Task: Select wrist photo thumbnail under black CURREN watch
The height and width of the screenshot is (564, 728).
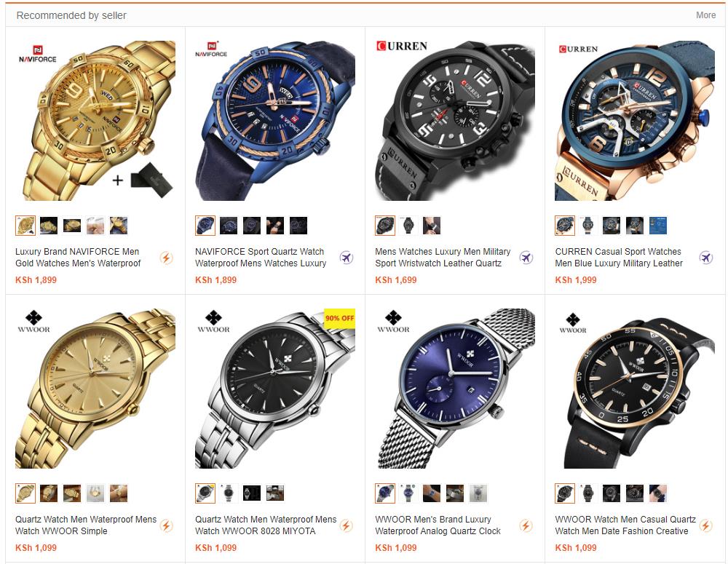Action: (431, 226)
